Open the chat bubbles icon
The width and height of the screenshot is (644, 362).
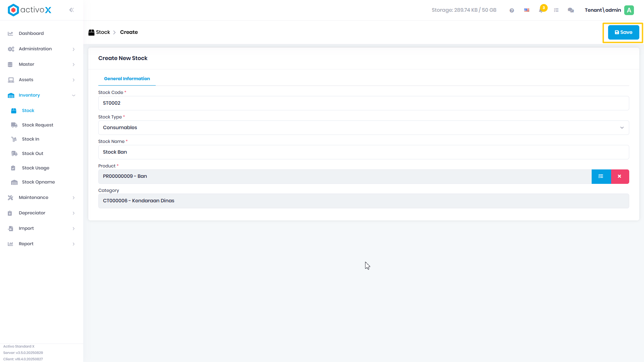(571, 10)
